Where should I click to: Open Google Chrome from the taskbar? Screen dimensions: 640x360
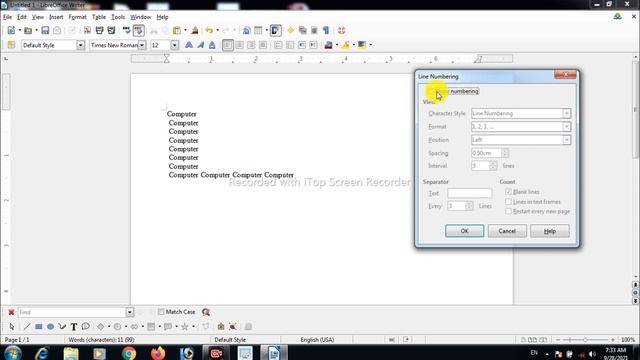(x=129, y=353)
